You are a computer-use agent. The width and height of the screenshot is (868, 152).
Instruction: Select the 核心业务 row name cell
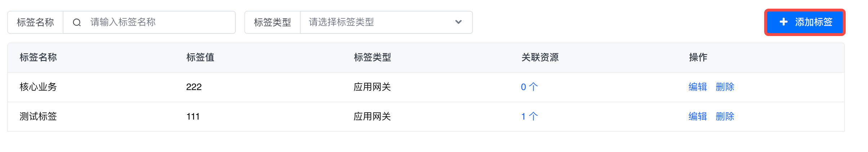coord(38,87)
